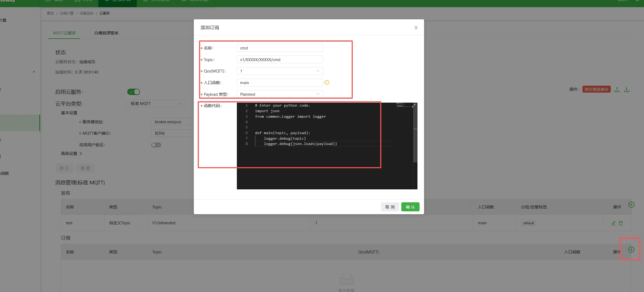Expand the advanced settings section
Viewport: 644px width, 292px height.
click(72, 153)
